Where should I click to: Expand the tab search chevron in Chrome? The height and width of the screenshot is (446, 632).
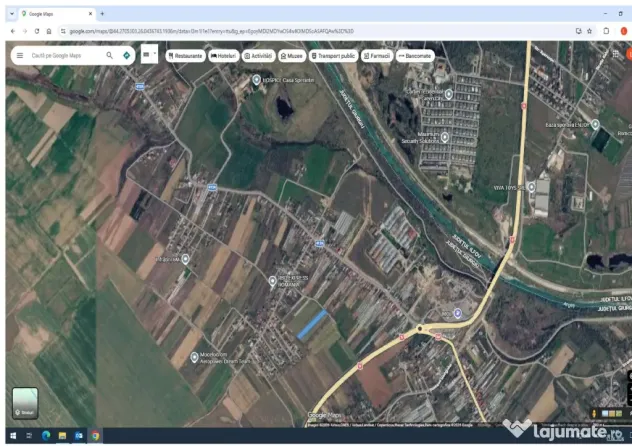tap(12, 14)
